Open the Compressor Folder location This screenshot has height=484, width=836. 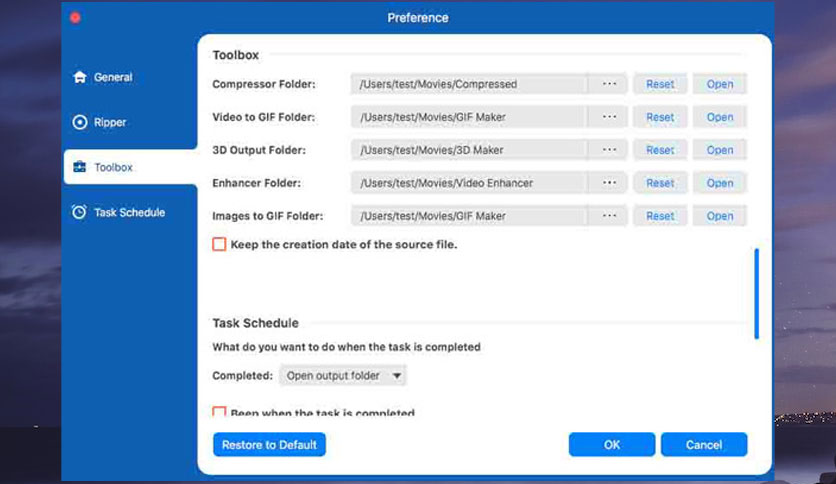[x=720, y=84]
